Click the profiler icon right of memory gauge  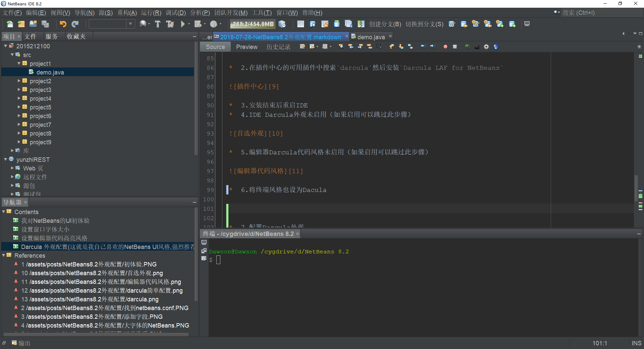coord(282,24)
